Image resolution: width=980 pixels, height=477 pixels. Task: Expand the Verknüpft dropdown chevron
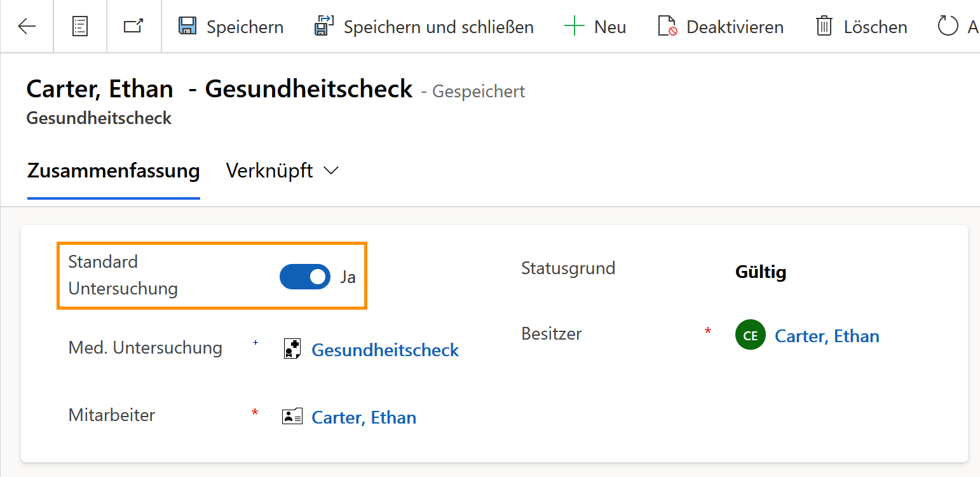coord(331,170)
